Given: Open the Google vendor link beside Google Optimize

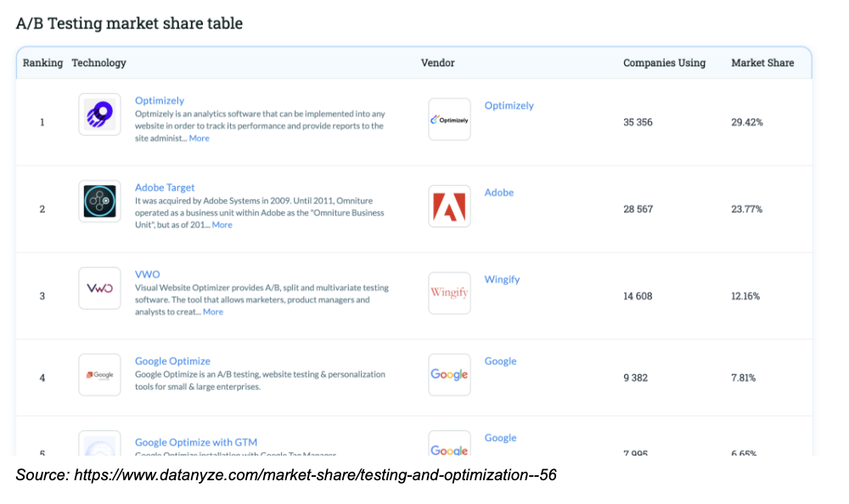Looking at the screenshot, I should point(500,361).
